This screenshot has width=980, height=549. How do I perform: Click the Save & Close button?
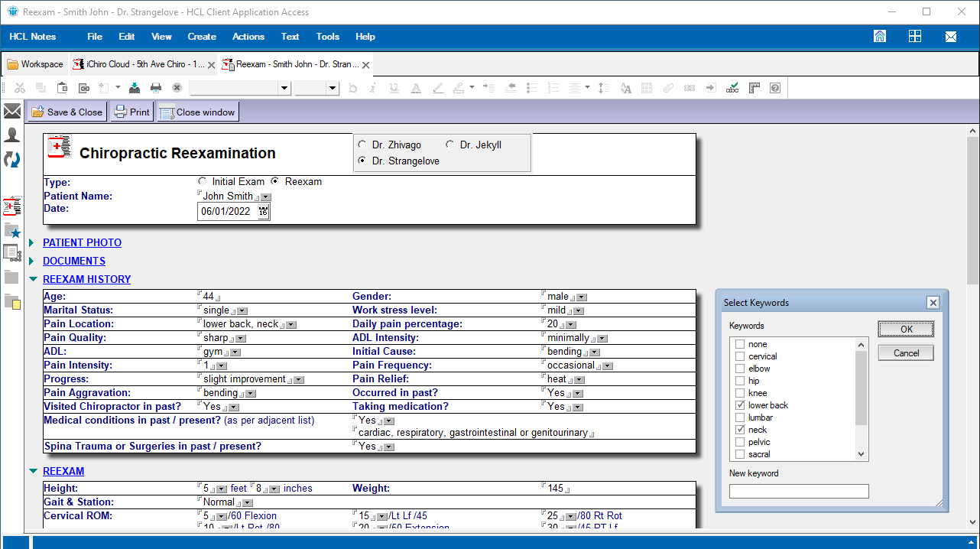coord(67,112)
